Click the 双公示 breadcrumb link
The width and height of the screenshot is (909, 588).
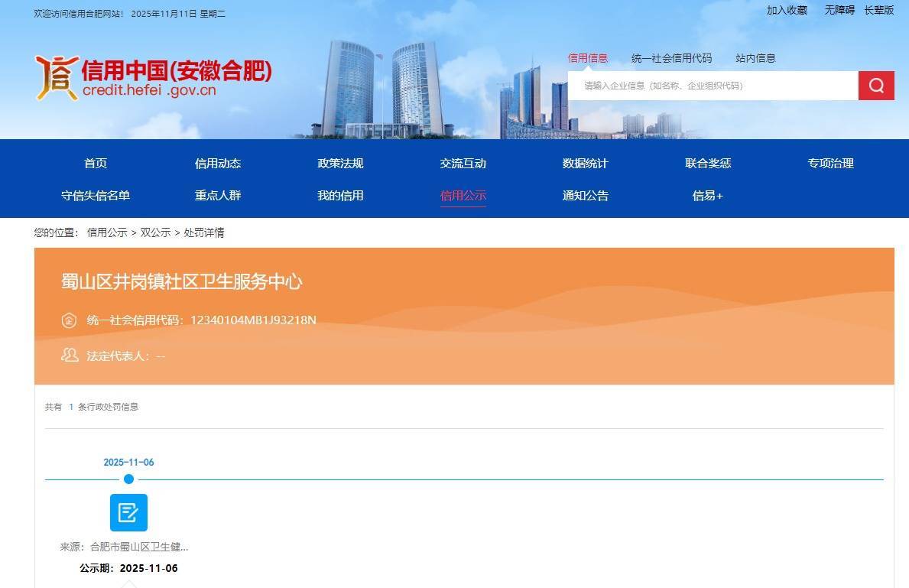coord(155,232)
